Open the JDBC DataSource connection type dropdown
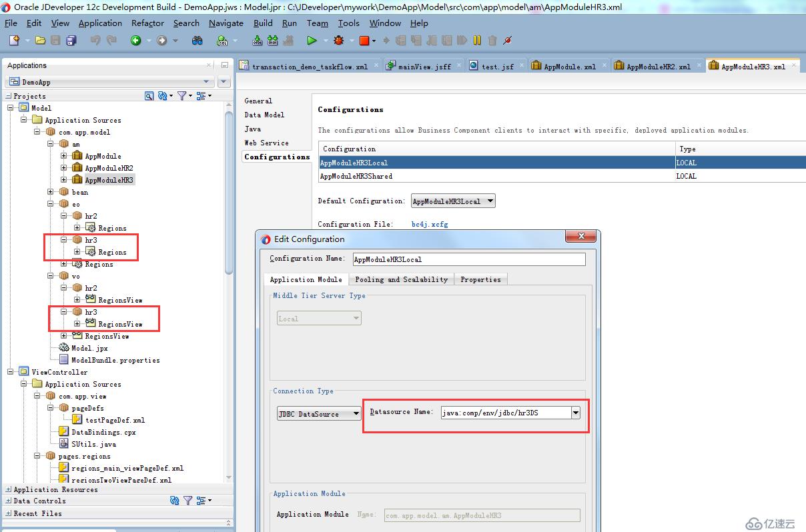Screen dimensions: 806x532 (x=319, y=414)
